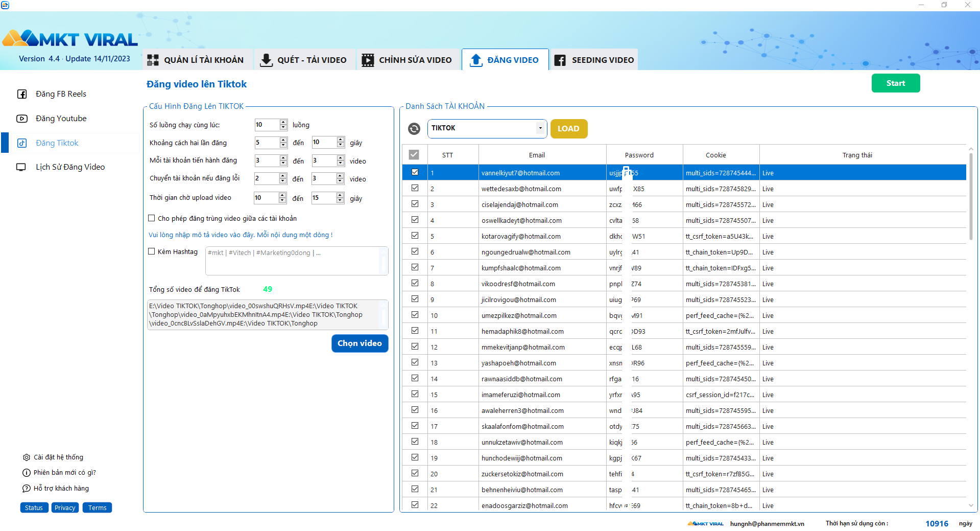
Task: Click the video path list text box
Action: (x=268, y=315)
